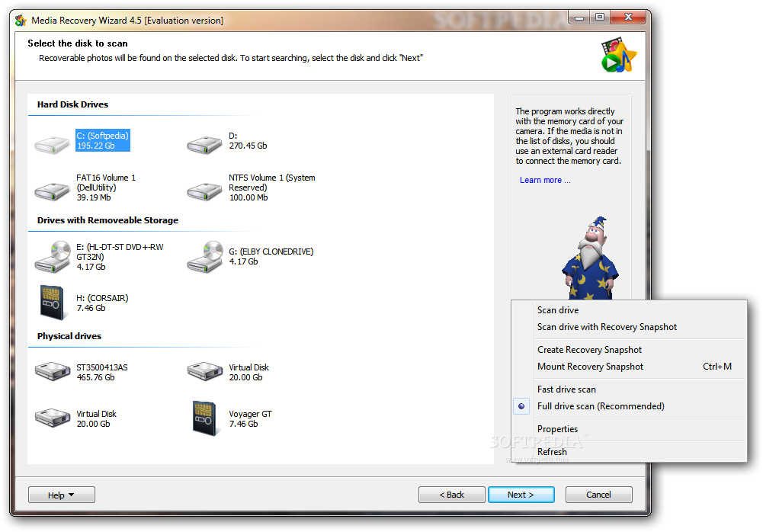Click the Virtual Disk icon below ST3500413AS
Viewport: 763px width, 532px height.
click(x=53, y=418)
